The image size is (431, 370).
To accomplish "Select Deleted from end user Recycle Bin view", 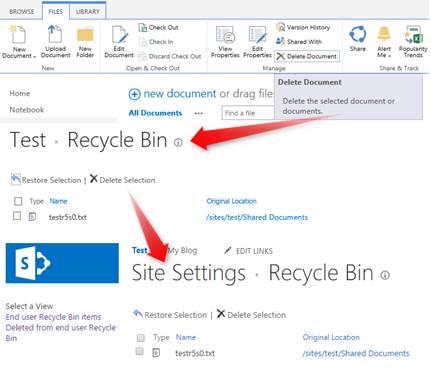I will (61, 333).
